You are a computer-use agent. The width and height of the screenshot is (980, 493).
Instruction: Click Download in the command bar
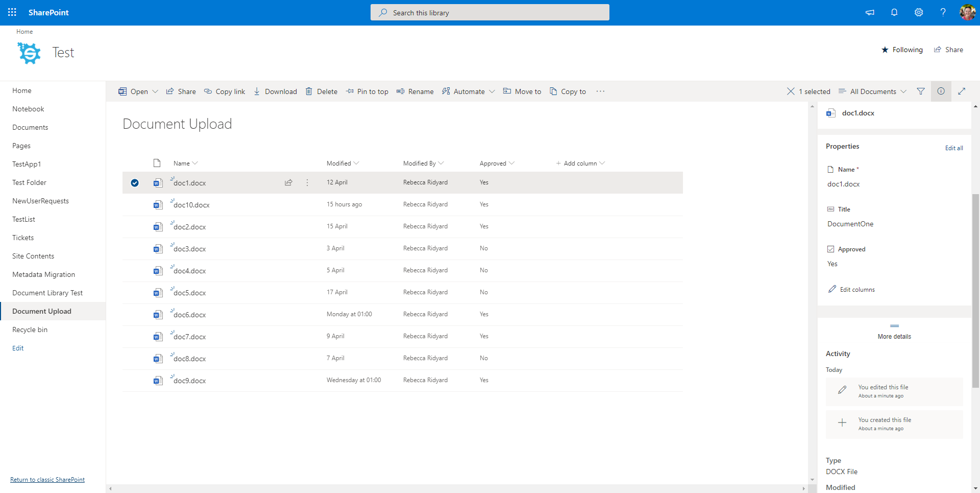click(275, 91)
